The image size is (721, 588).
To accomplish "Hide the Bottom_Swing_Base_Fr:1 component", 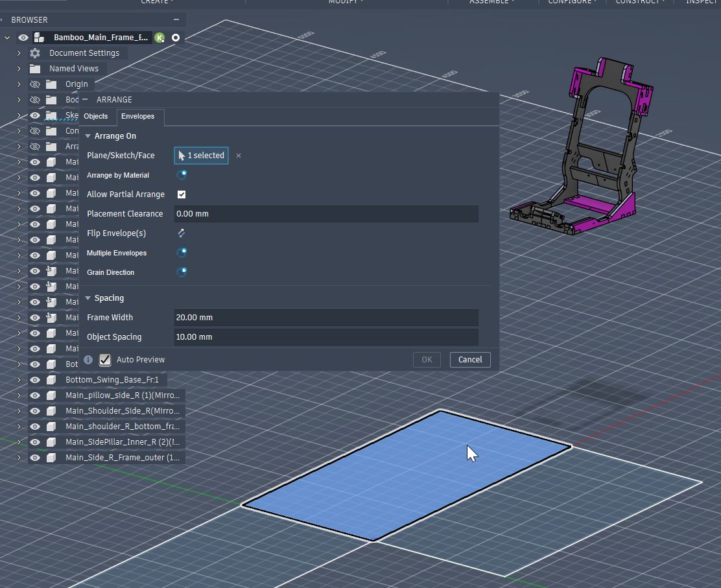I will pos(35,380).
